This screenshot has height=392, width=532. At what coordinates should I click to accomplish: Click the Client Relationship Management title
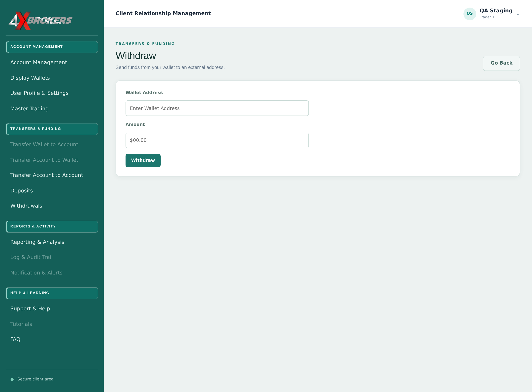163,14
